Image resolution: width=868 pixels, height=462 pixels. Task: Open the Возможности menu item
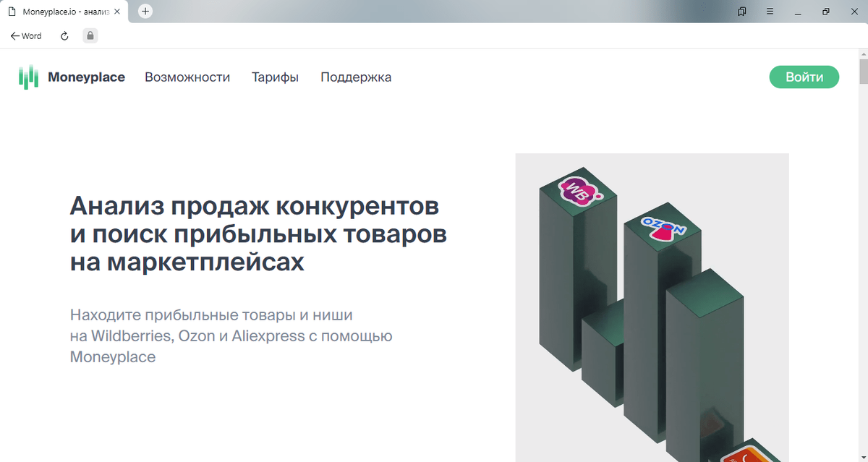coord(187,77)
